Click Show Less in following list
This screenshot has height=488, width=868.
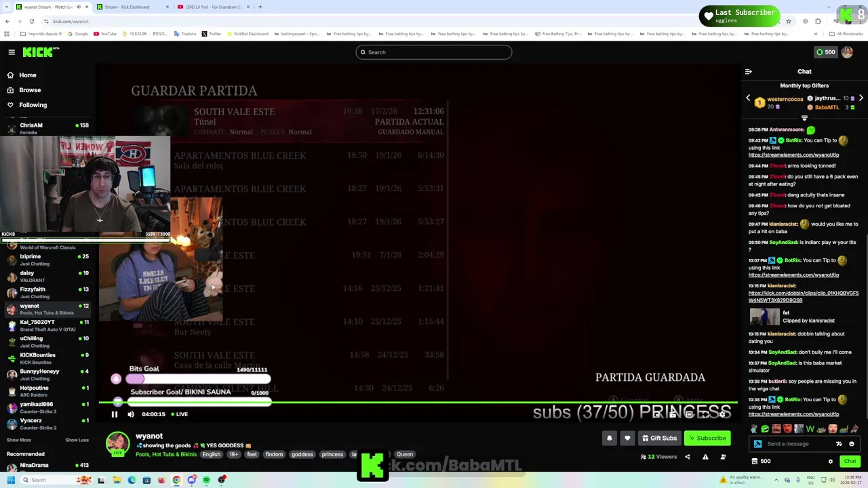coord(77,440)
